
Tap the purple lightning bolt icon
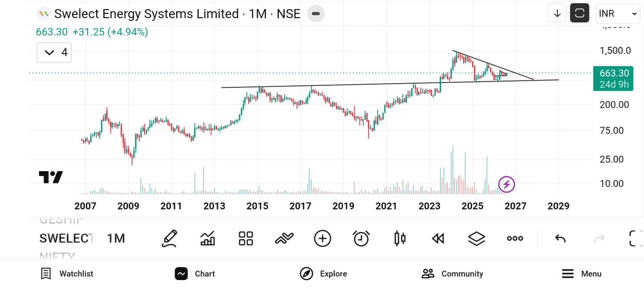506,184
